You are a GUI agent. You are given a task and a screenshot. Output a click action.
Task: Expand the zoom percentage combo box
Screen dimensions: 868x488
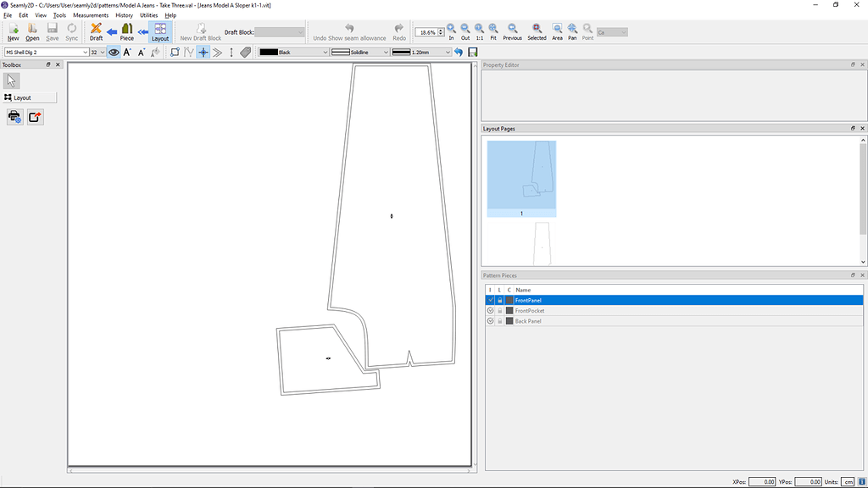click(x=440, y=31)
